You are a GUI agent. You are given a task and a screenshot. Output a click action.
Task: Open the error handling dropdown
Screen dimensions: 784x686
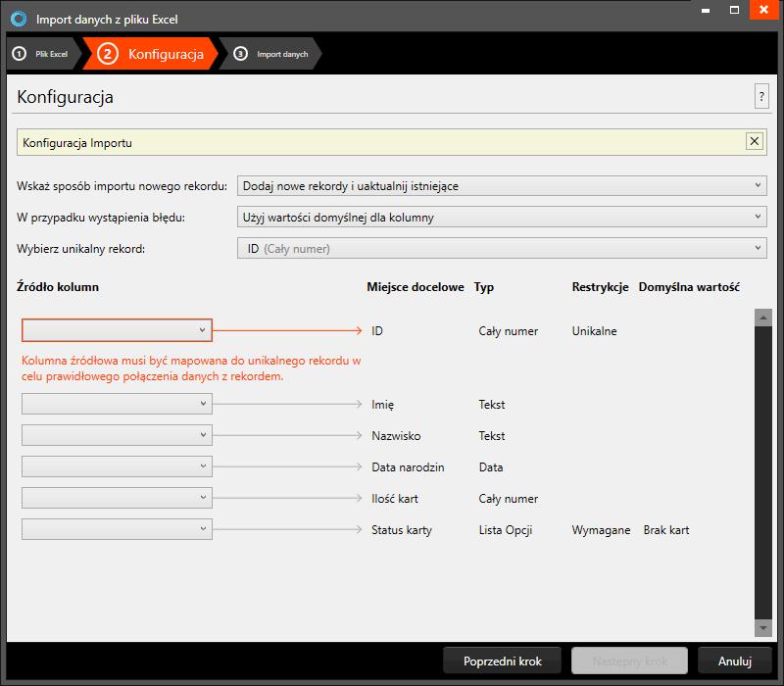502,217
